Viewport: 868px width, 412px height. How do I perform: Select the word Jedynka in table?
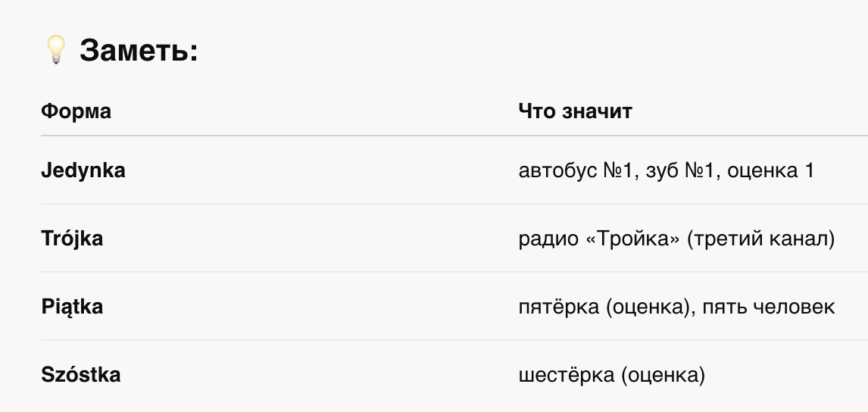(83, 170)
